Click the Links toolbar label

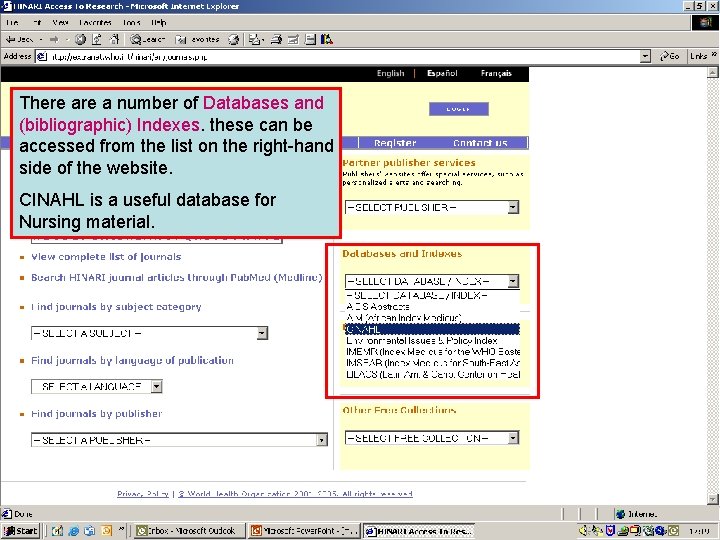[x=698, y=56]
